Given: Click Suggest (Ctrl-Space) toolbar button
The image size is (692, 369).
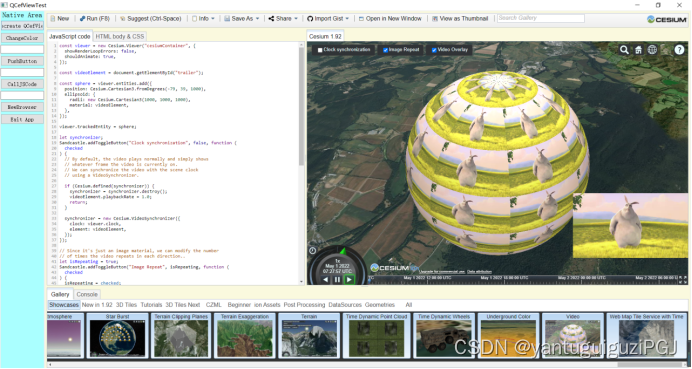Looking at the screenshot, I should 150,19.
